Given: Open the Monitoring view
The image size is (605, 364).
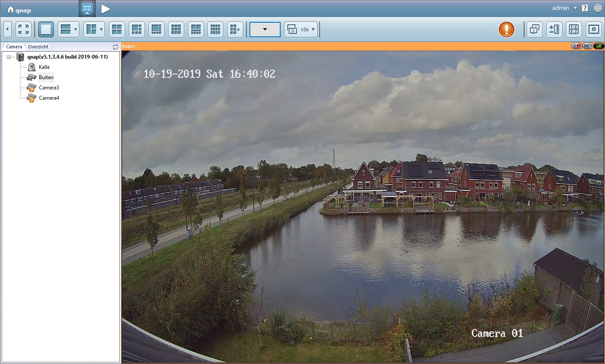Looking at the screenshot, I should pos(87,9).
